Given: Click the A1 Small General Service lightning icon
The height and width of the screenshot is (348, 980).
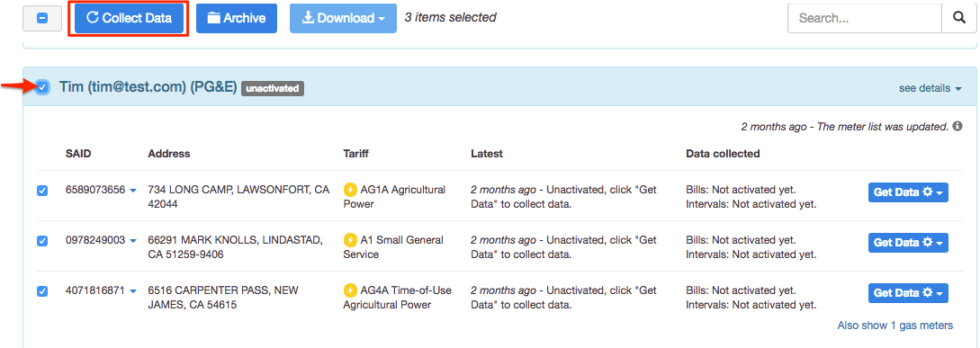Looking at the screenshot, I should click(350, 240).
